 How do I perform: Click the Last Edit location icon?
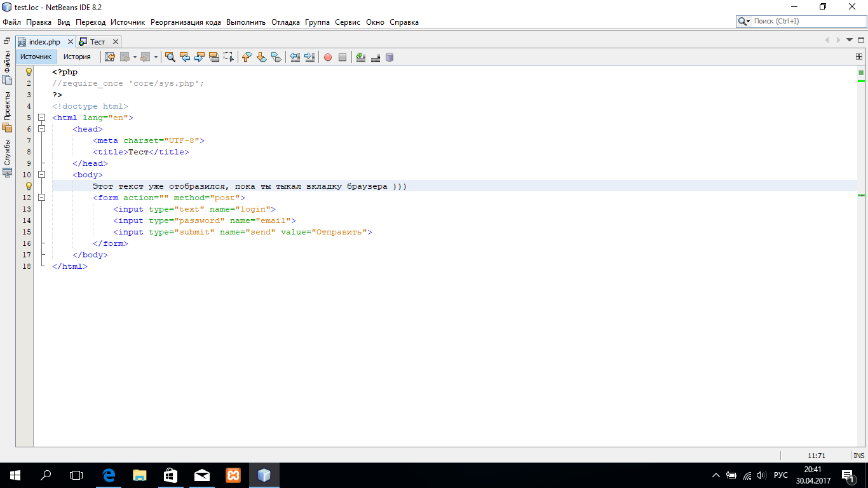(x=110, y=57)
